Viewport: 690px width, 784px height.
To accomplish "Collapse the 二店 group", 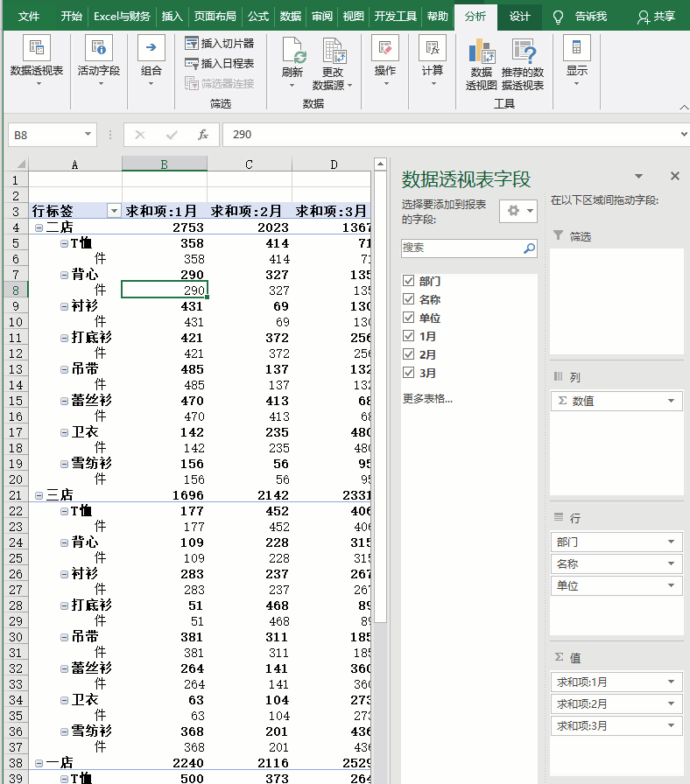I will [x=39, y=227].
